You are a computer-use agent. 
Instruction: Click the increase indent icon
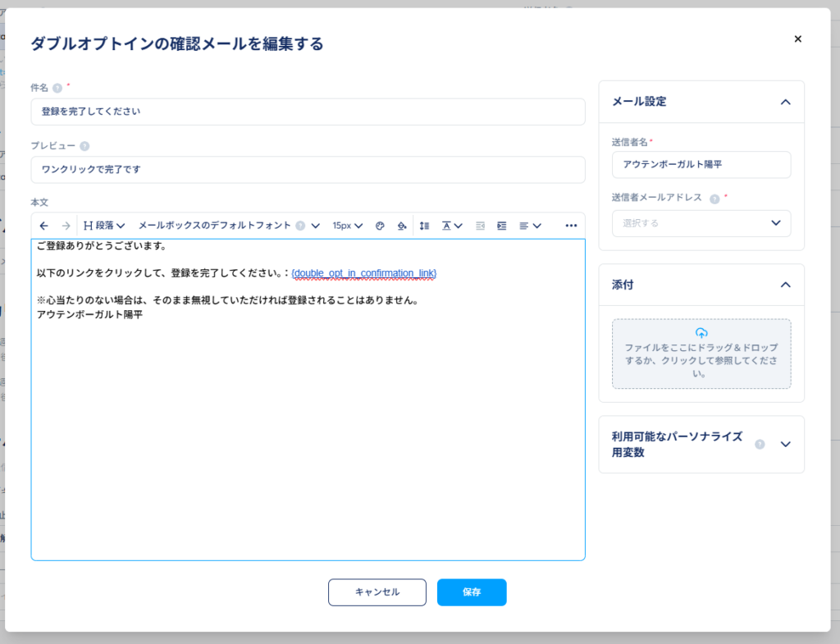502,226
